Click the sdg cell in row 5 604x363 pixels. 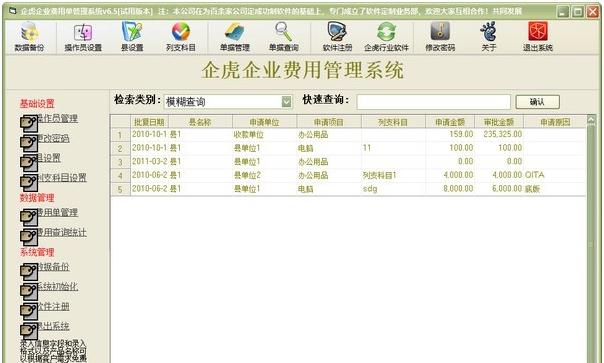click(393, 189)
